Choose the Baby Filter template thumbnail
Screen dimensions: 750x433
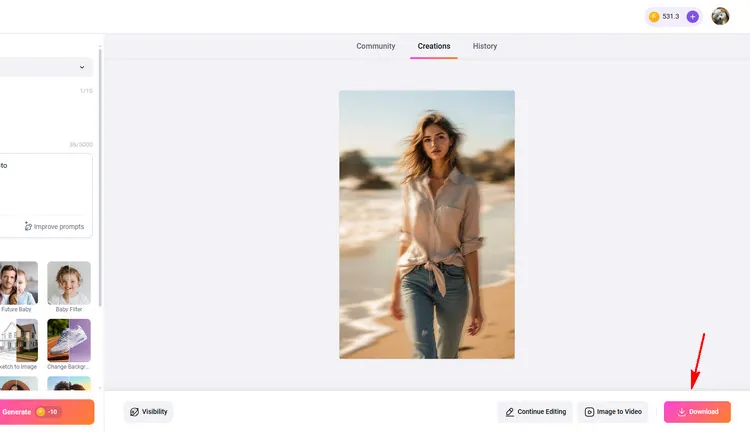[x=69, y=283]
